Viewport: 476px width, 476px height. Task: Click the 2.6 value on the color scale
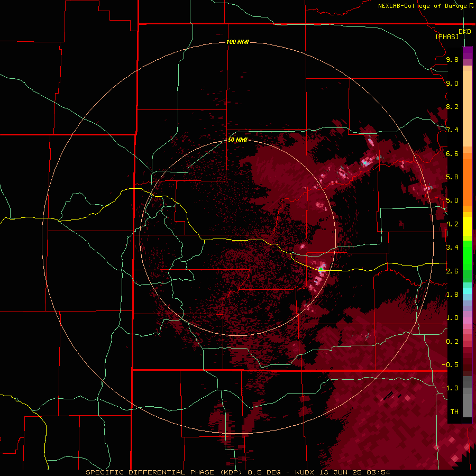coord(452,271)
